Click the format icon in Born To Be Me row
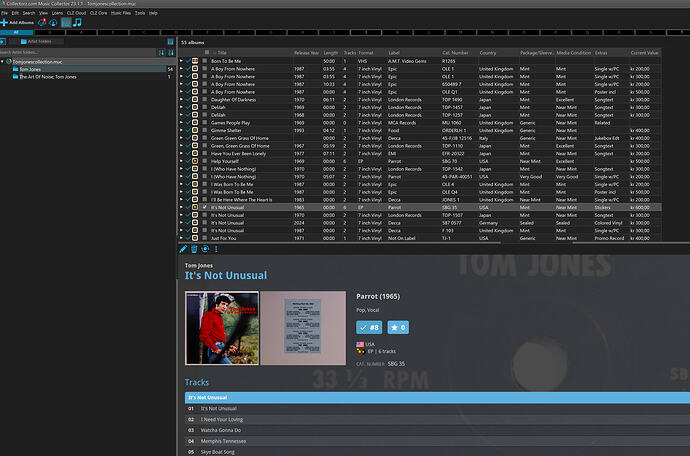690x456 pixels. coord(195,61)
